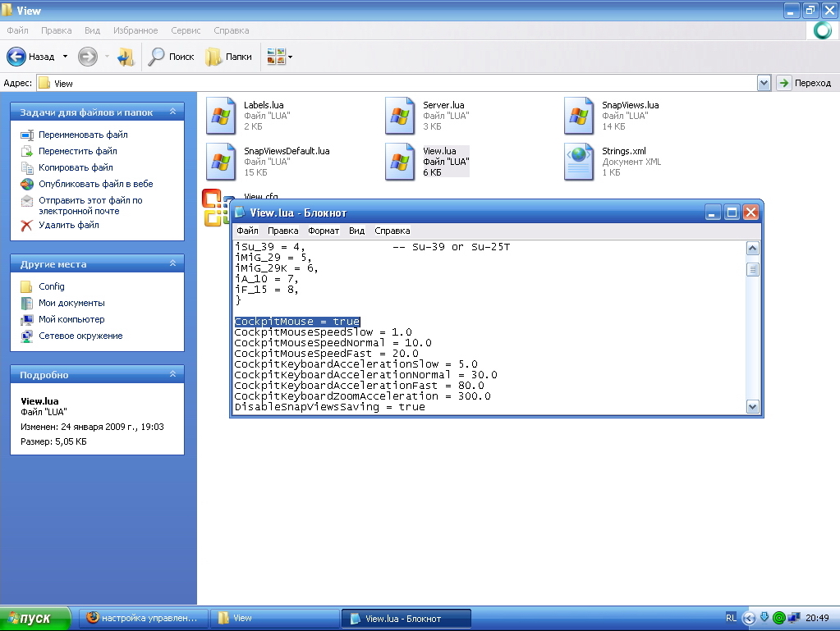
Task: Click Переместить файл link
Action: click(x=78, y=152)
